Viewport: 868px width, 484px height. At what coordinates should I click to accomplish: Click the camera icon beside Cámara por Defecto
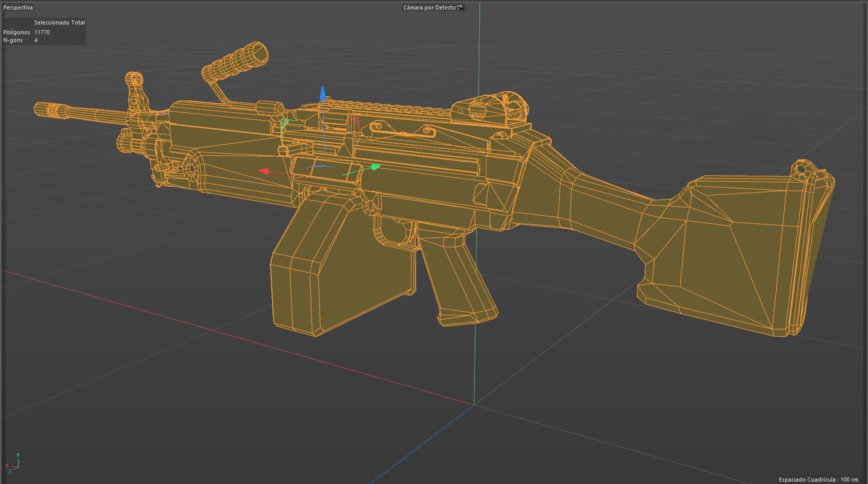pos(460,7)
